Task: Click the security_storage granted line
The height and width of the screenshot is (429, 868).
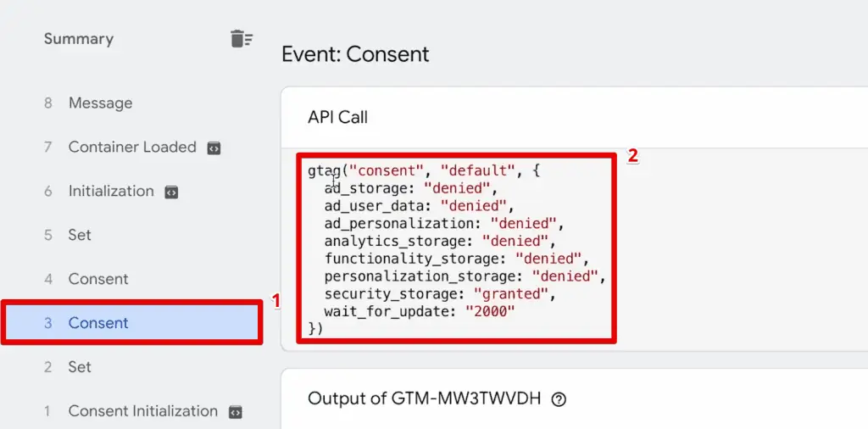Action: [440, 294]
